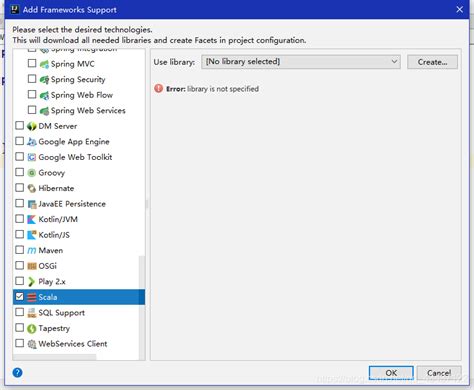Image resolution: width=474 pixels, height=390 pixels.
Task: Click the Spring Web Flow icon
Action: point(44,95)
